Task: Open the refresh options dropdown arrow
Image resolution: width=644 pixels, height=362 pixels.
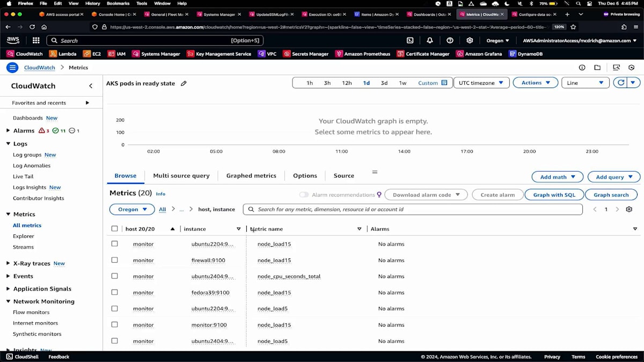Action: pyautogui.click(x=634, y=83)
